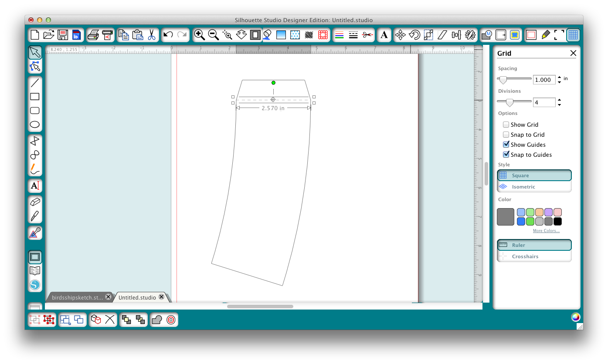Image resolution: width=608 pixels, height=364 pixels.
Task: Close the Grid panel
Action: tap(573, 53)
